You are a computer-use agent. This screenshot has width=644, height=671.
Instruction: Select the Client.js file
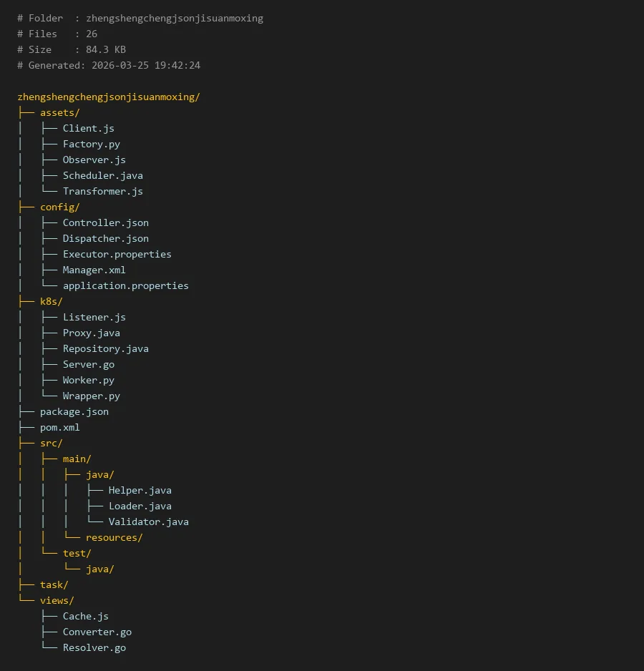(x=88, y=128)
